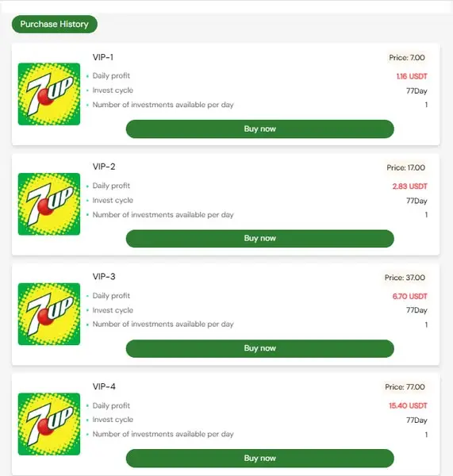The image size is (453, 476).
Task: Buy the VIP-3 plan now
Action: click(260, 348)
